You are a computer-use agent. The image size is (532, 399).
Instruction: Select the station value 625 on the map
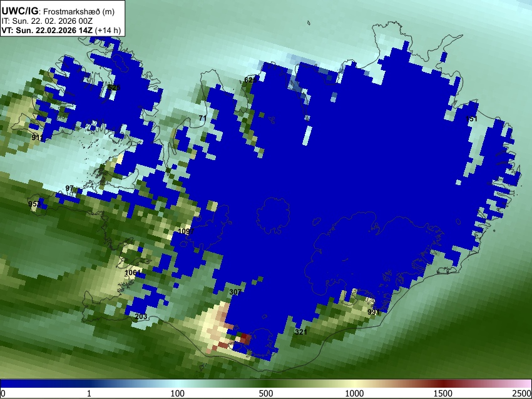coord(250,80)
